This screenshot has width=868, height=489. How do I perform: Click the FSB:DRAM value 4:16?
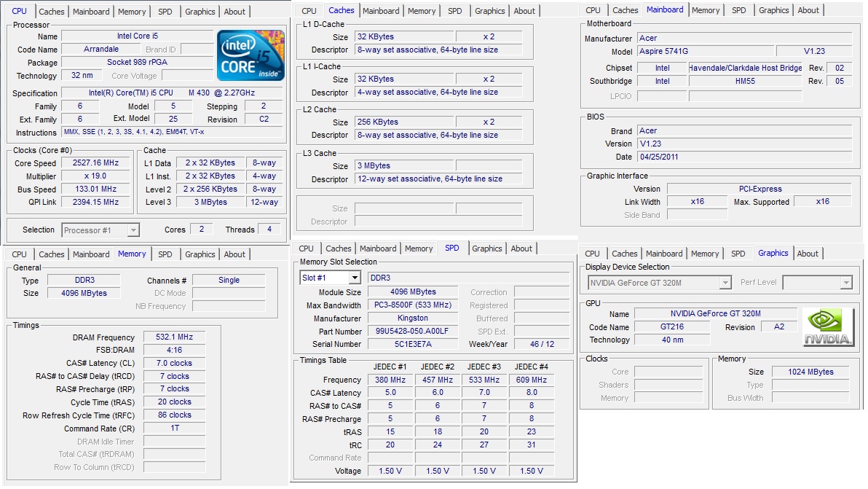click(174, 351)
